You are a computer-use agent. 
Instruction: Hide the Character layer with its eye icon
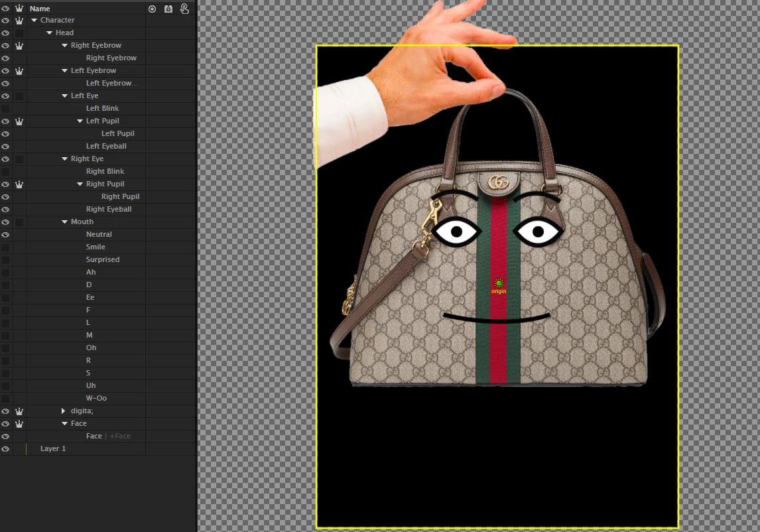coord(5,21)
